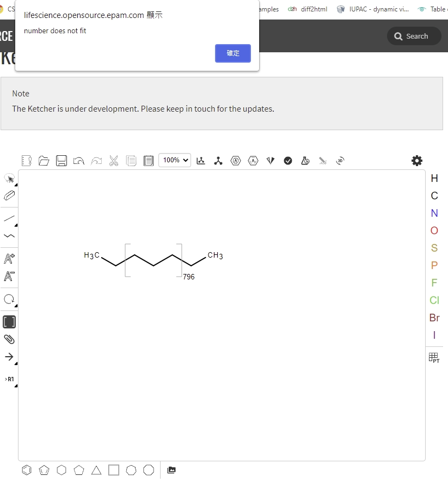Pick Chlorine atom Cl

click(x=434, y=300)
